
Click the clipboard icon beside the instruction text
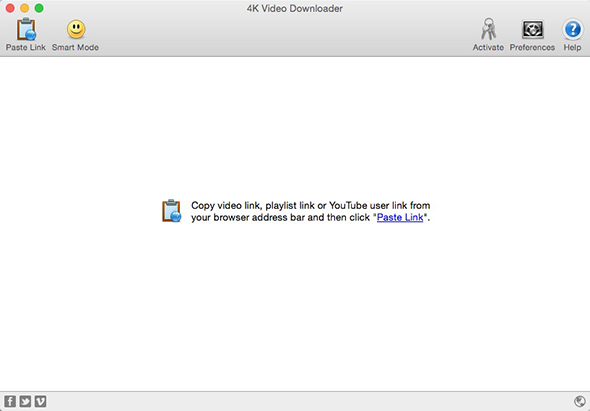coord(172,211)
